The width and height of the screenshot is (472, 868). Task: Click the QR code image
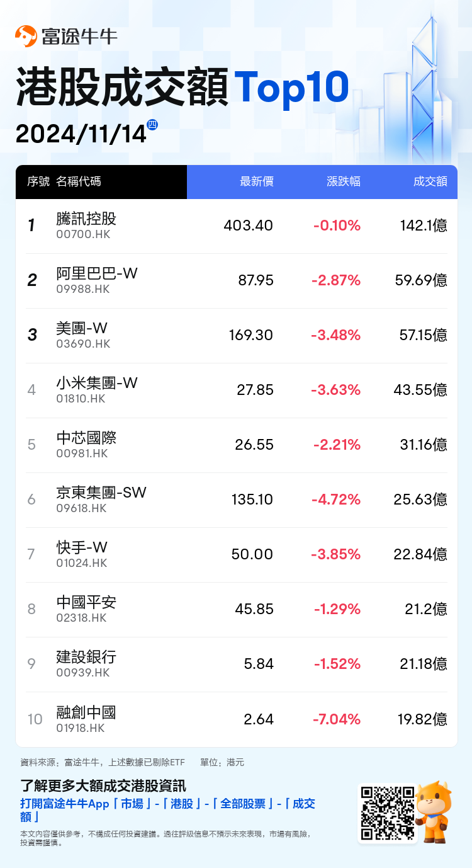click(x=386, y=813)
